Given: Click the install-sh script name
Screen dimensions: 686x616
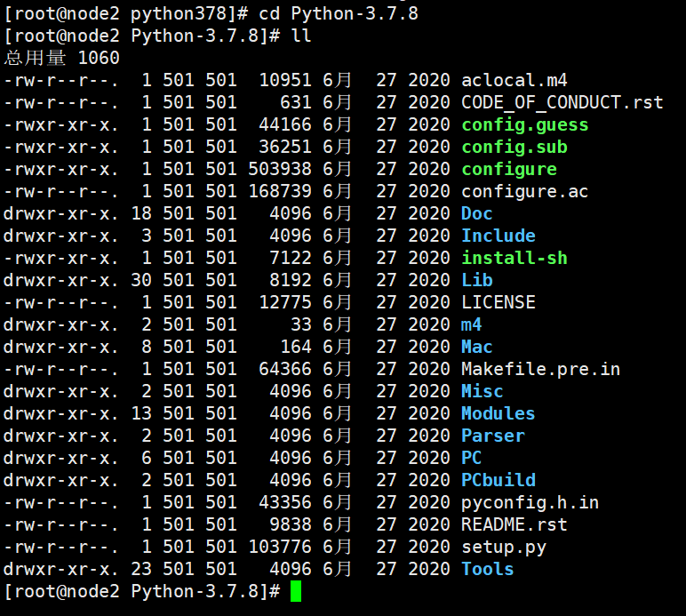Looking at the screenshot, I should pos(514,258).
